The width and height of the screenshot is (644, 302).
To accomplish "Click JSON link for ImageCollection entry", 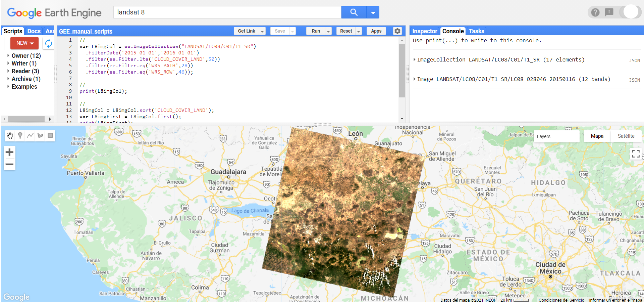I will 634,60.
